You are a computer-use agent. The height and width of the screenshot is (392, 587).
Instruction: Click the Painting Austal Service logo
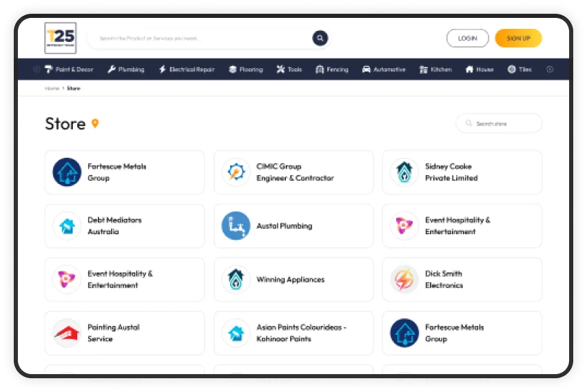click(67, 333)
